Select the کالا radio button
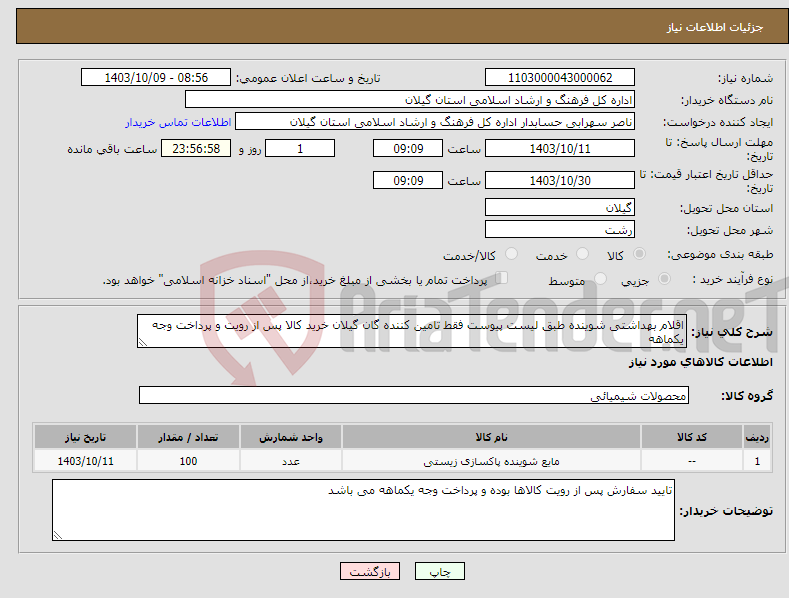 (639, 254)
